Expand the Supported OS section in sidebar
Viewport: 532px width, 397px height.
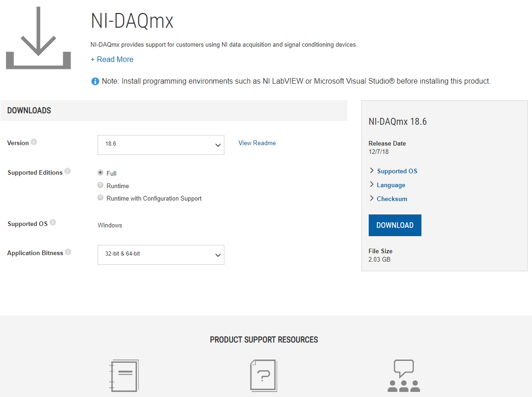coord(397,171)
